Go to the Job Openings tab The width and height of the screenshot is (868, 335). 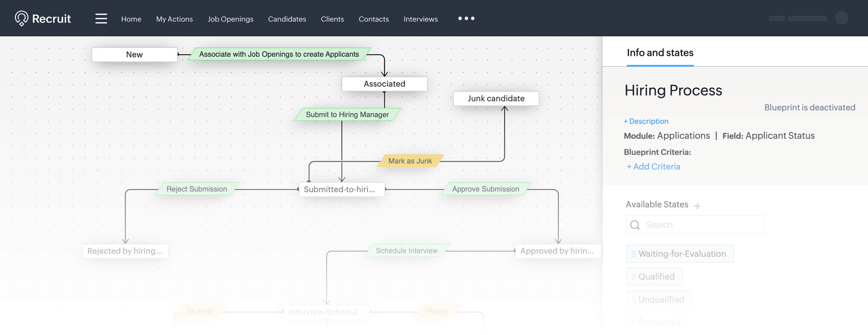pyautogui.click(x=230, y=19)
